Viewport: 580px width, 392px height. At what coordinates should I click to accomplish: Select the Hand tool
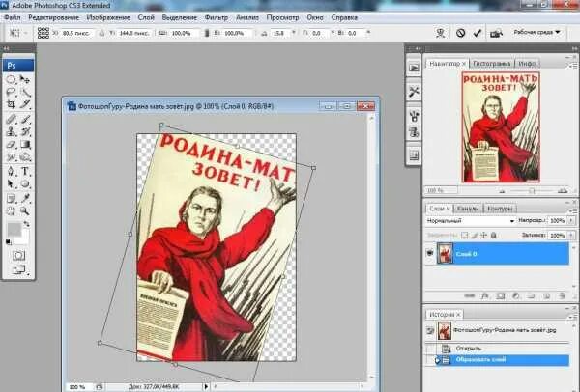pyautogui.click(x=11, y=210)
